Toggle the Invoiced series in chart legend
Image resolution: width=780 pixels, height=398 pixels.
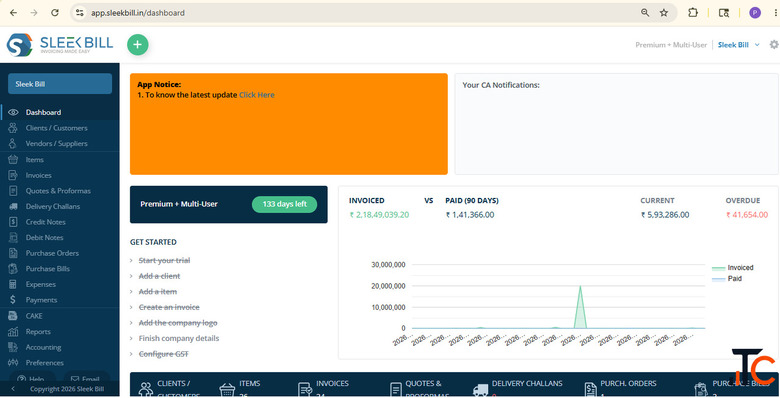pos(732,268)
